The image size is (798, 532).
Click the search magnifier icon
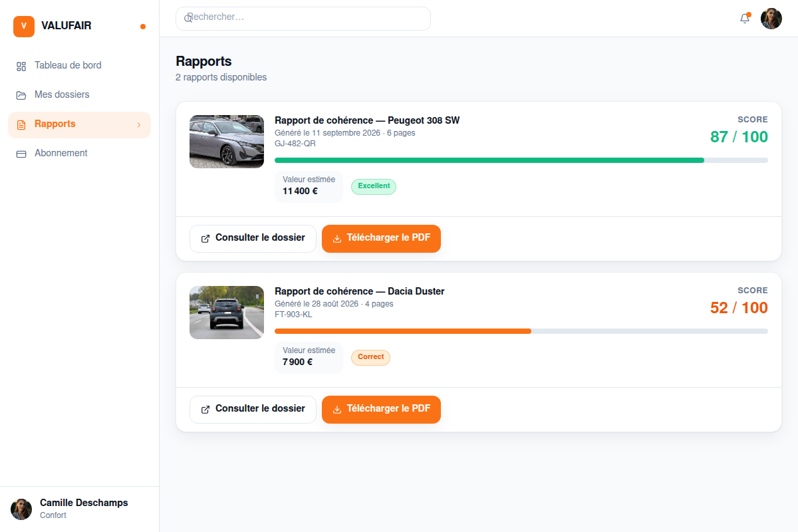click(188, 18)
